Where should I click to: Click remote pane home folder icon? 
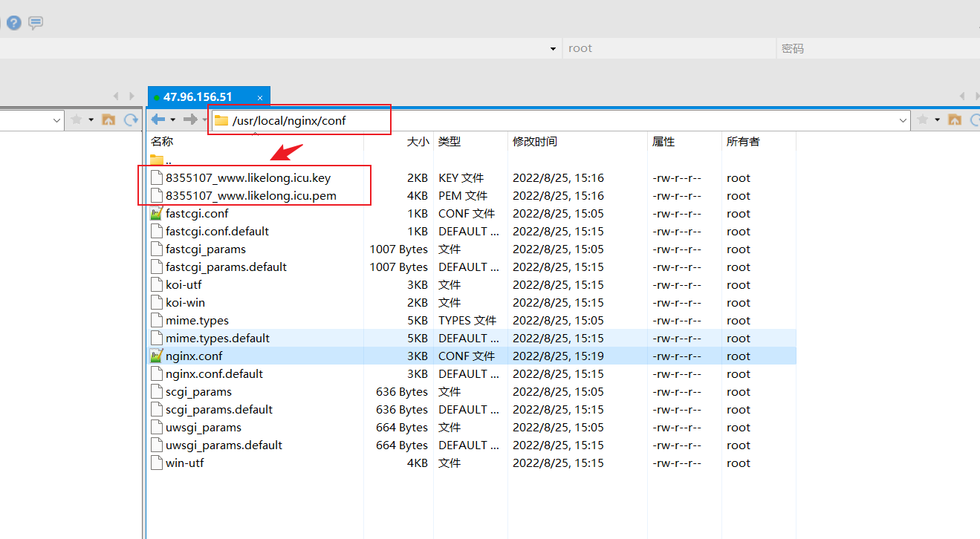(955, 120)
